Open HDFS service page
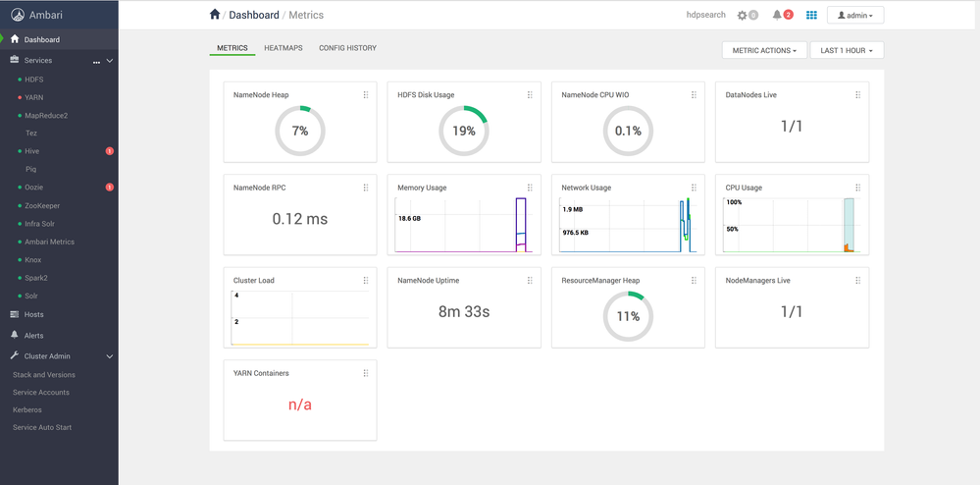This screenshot has height=485, width=980. pyautogui.click(x=34, y=80)
